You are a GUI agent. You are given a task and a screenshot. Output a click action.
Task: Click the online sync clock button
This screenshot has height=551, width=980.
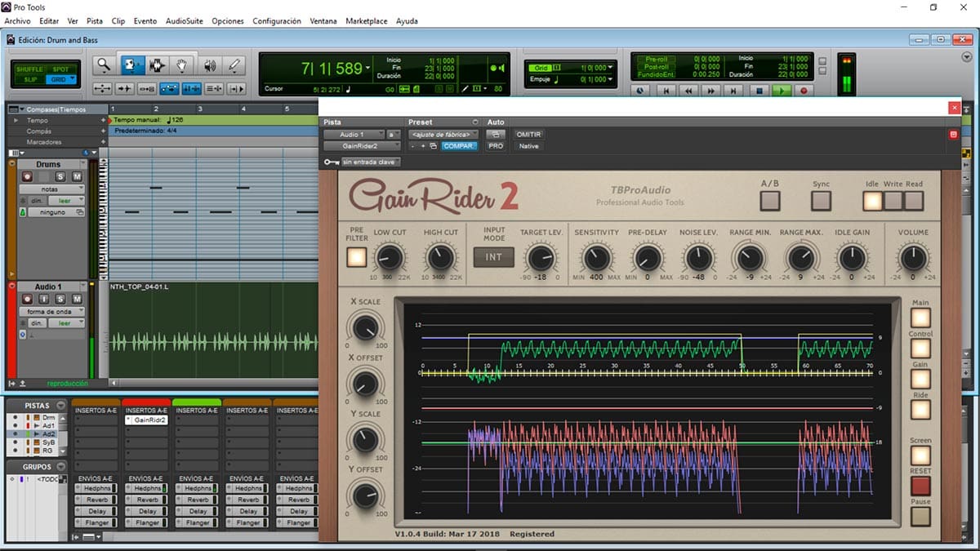640,91
